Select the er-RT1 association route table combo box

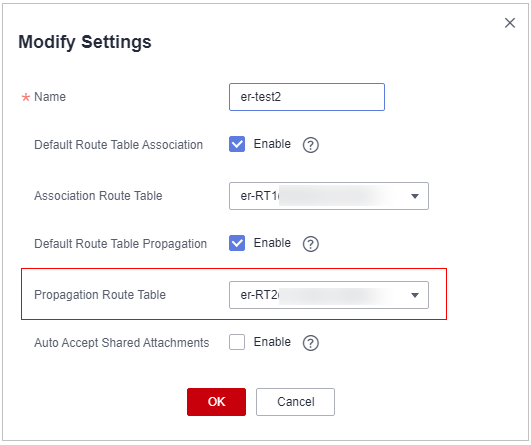(329, 196)
